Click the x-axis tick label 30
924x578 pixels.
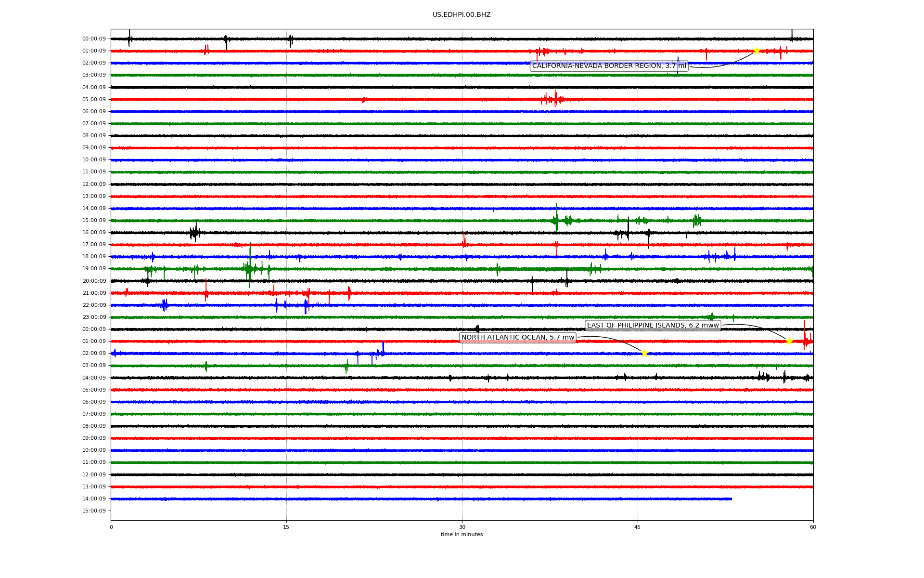pos(462,527)
